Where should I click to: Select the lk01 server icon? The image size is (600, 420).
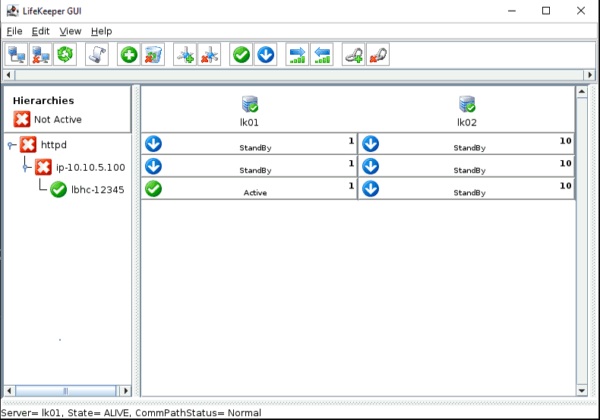[x=250, y=104]
